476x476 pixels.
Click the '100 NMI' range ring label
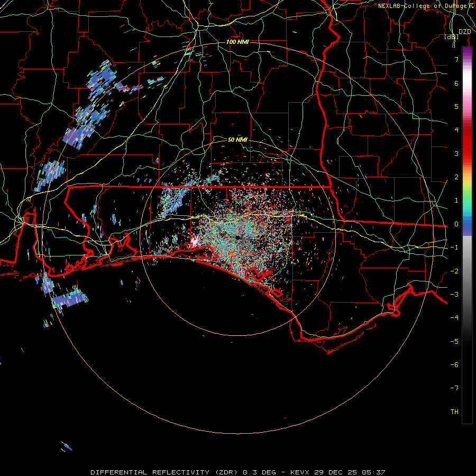237,42
